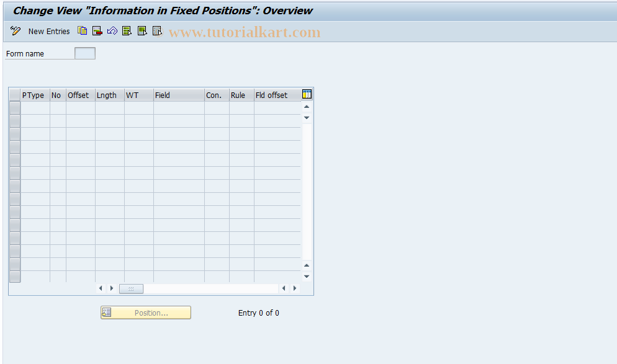Click the WT column header

coord(138,95)
